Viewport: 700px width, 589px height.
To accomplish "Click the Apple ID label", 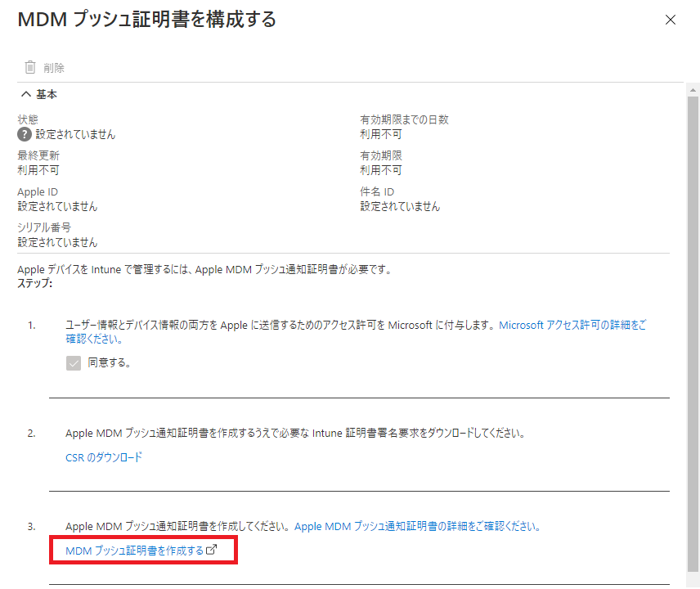I will (38, 191).
